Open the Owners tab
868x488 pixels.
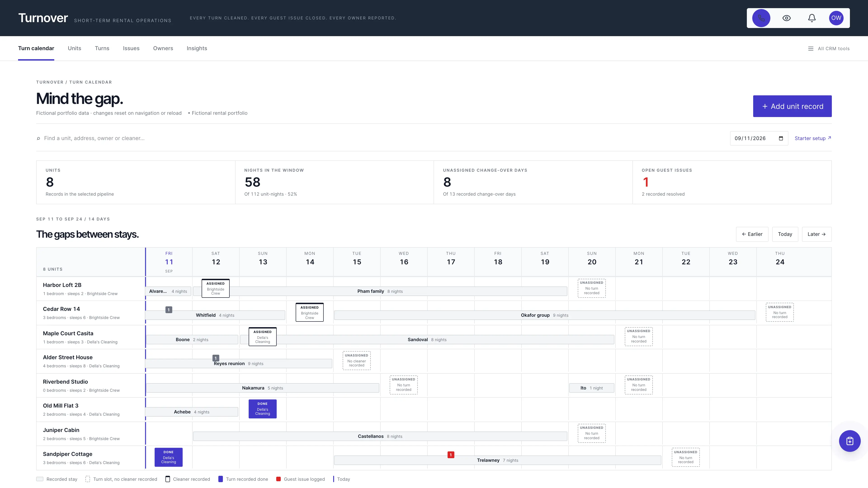[163, 49]
